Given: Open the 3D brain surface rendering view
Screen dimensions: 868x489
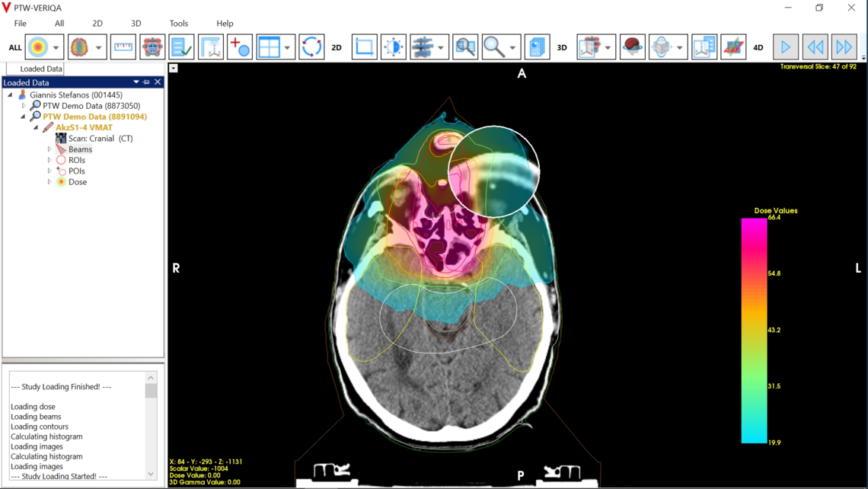Looking at the screenshot, I should [x=632, y=46].
